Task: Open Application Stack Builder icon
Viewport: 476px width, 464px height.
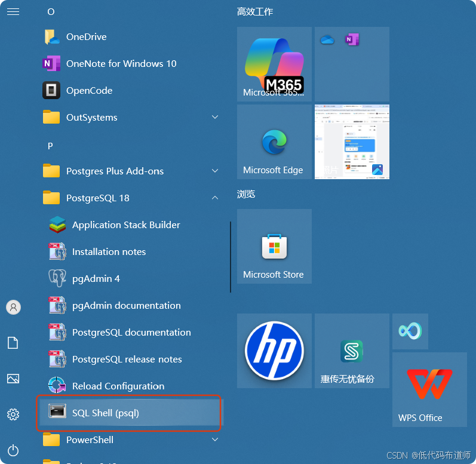Action: click(57, 225)
